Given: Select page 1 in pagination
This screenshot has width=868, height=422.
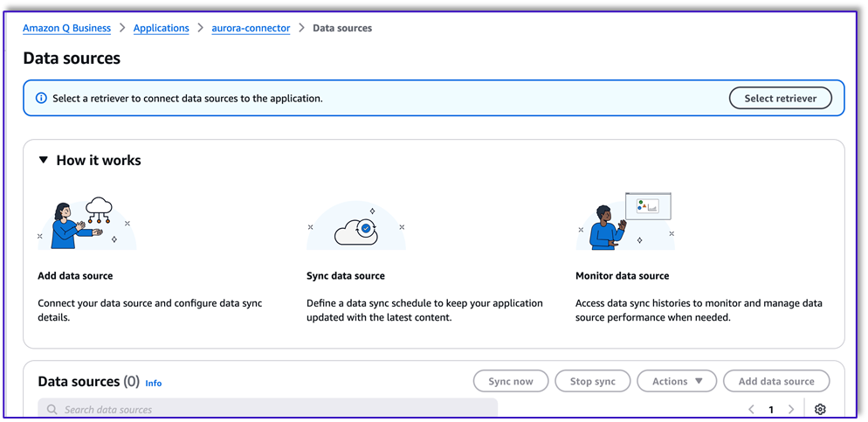Looking at the screenshot, I should coord(770,410).
